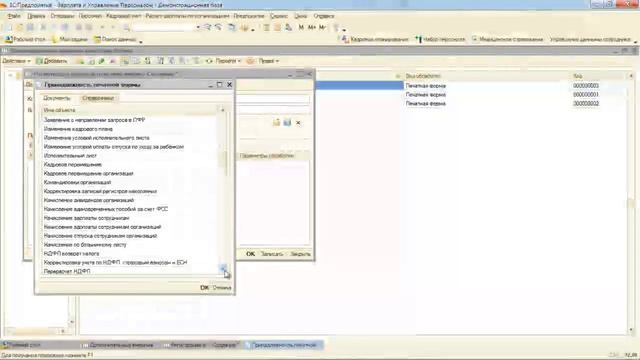Open Рабочий стол from the panel toolbar

[25, 39]
